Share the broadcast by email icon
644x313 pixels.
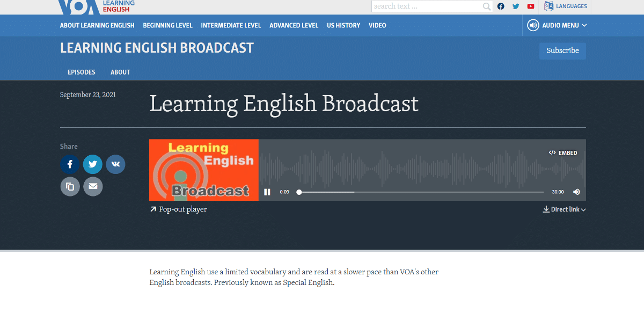[92, 186]
